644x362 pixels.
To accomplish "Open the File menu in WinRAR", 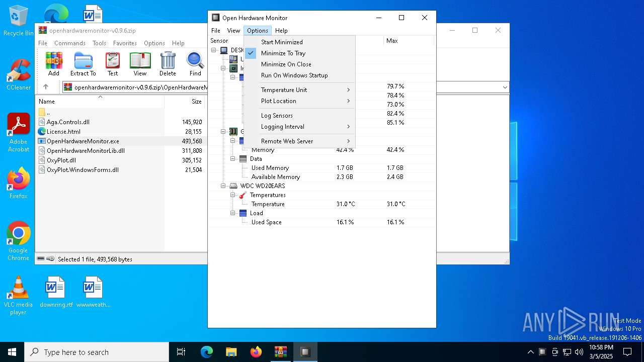I will coord(43,43).
